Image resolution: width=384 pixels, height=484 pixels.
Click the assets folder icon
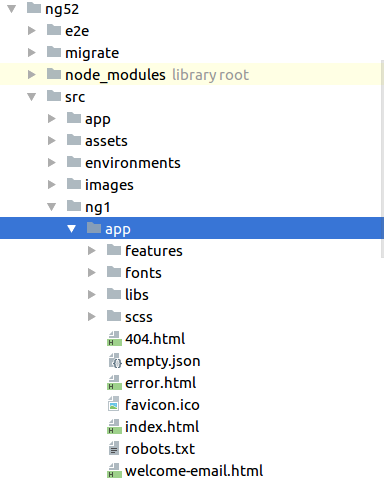click(x=74, y=140)
